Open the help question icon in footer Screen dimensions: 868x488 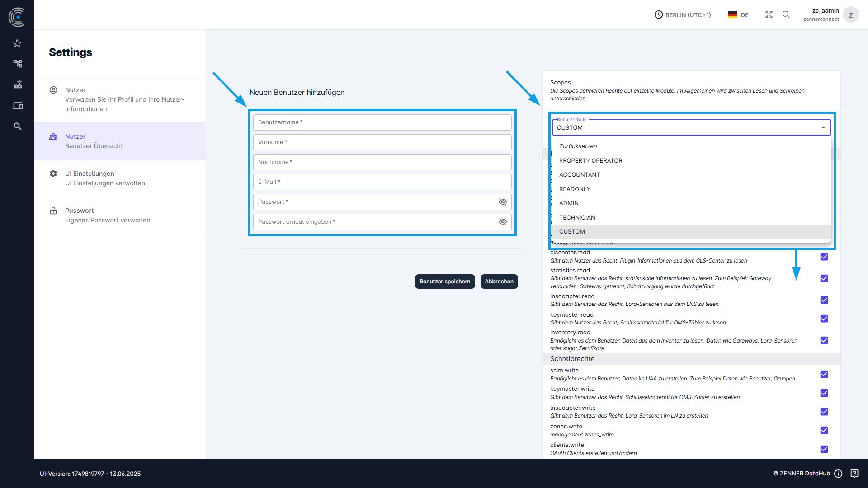[854, 474]
